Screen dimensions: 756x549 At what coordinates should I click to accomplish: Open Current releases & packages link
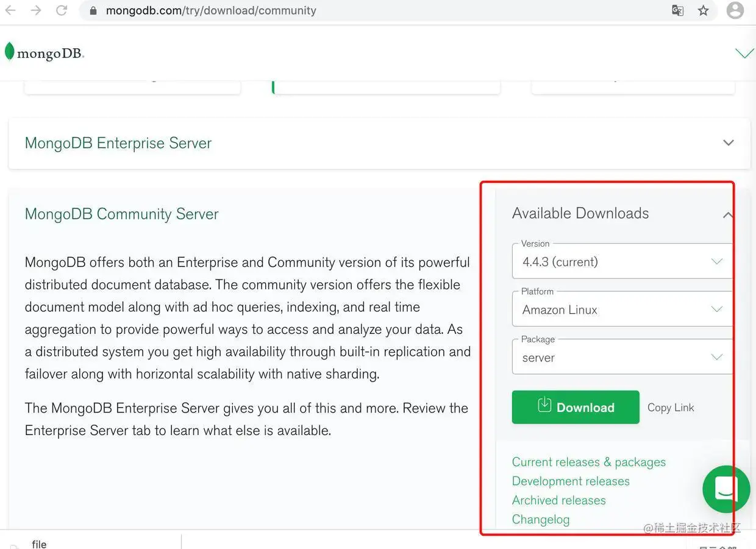pos(589,462)
